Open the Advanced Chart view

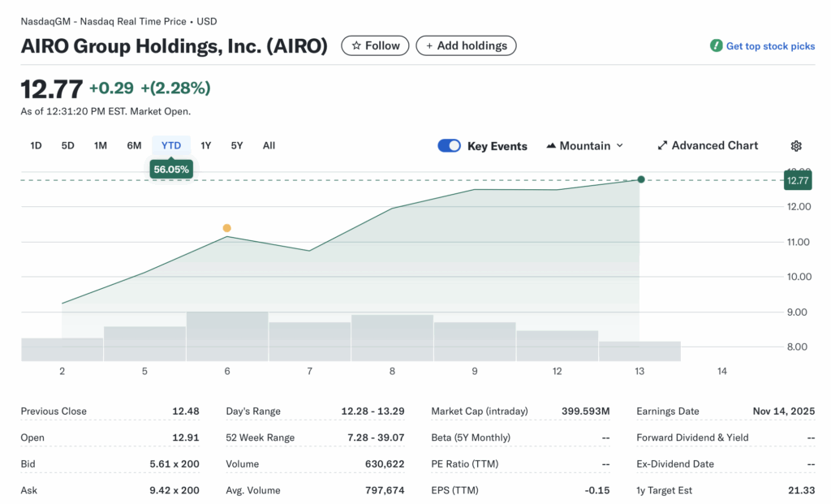(708, 146)
